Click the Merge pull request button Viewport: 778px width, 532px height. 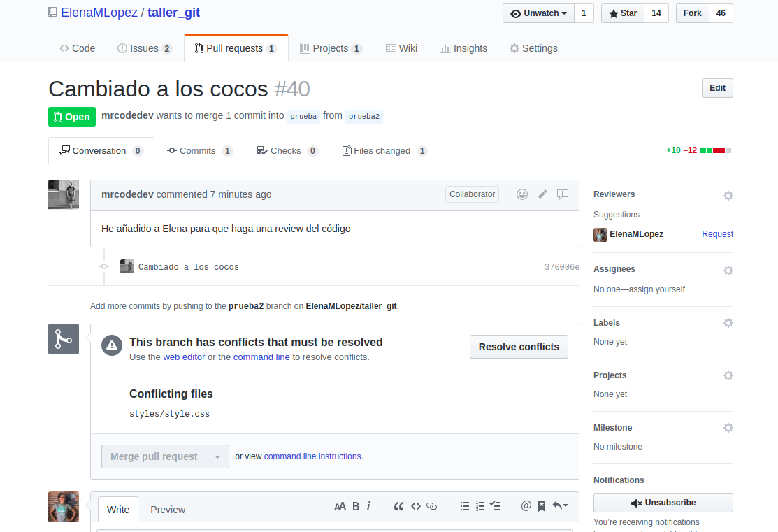click(x=154, y=456)
